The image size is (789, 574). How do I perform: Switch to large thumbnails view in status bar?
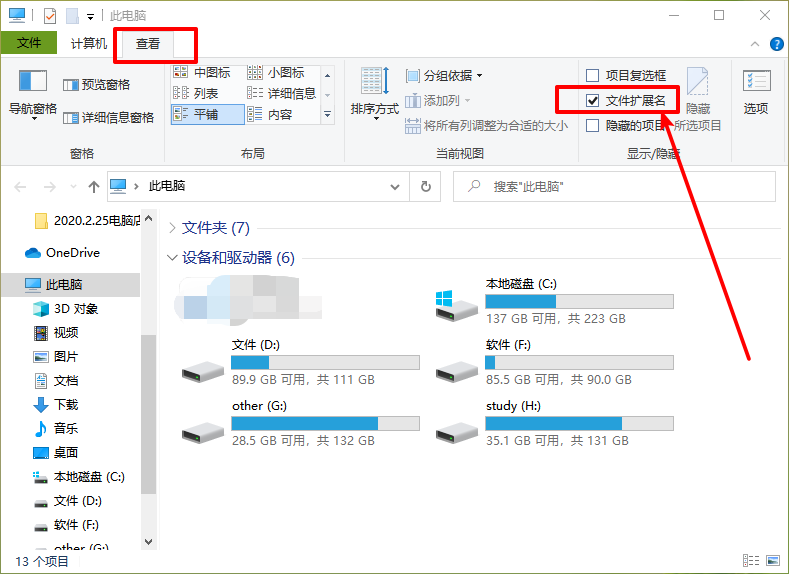[773, 560]
